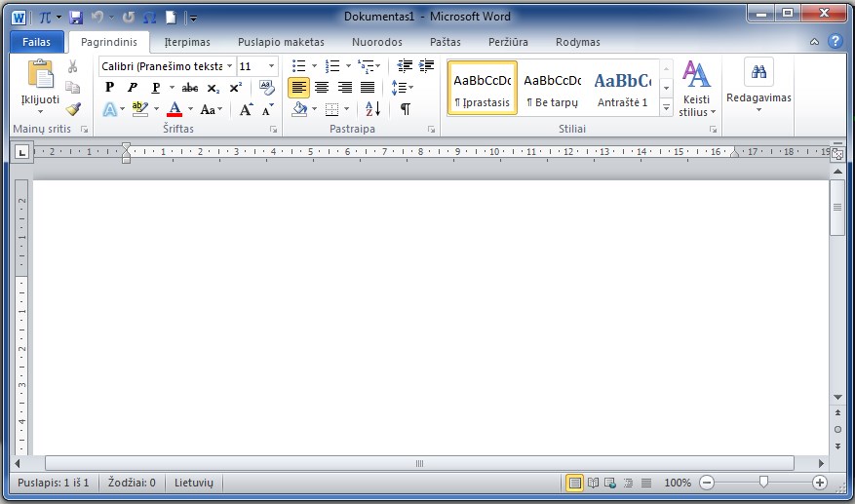This screenshot has width=855, height=504.
Task: Click the Increase Indent icon
Action: pyautogui.click(x=426, y=66)
